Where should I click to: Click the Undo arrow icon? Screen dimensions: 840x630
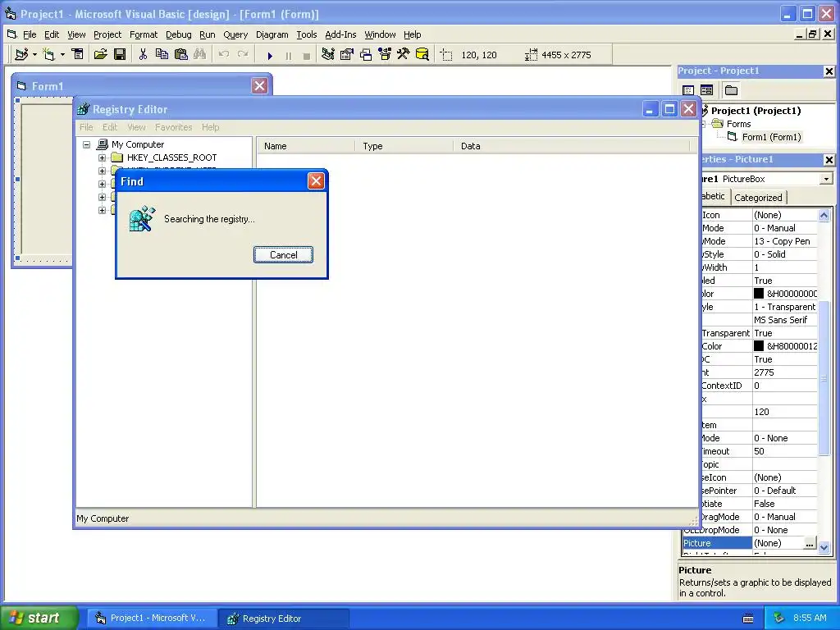(x=224, y=54)
